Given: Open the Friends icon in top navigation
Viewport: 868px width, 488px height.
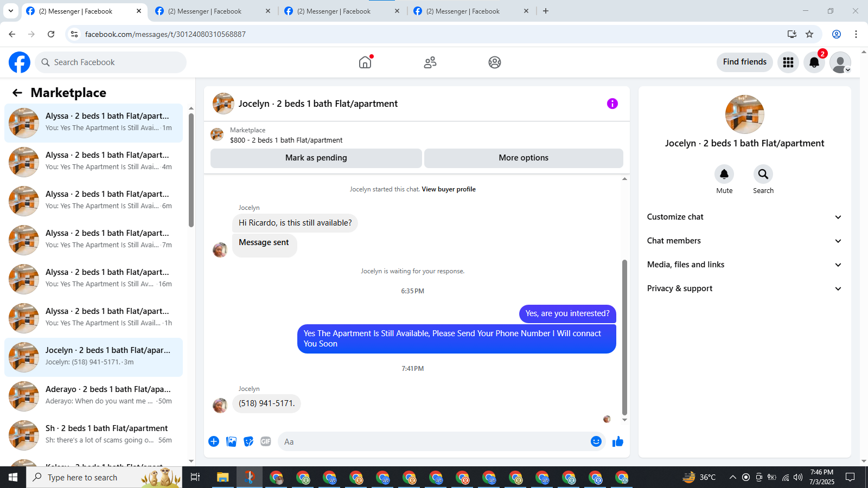Looking at the screenshot, I should [430, 62].
